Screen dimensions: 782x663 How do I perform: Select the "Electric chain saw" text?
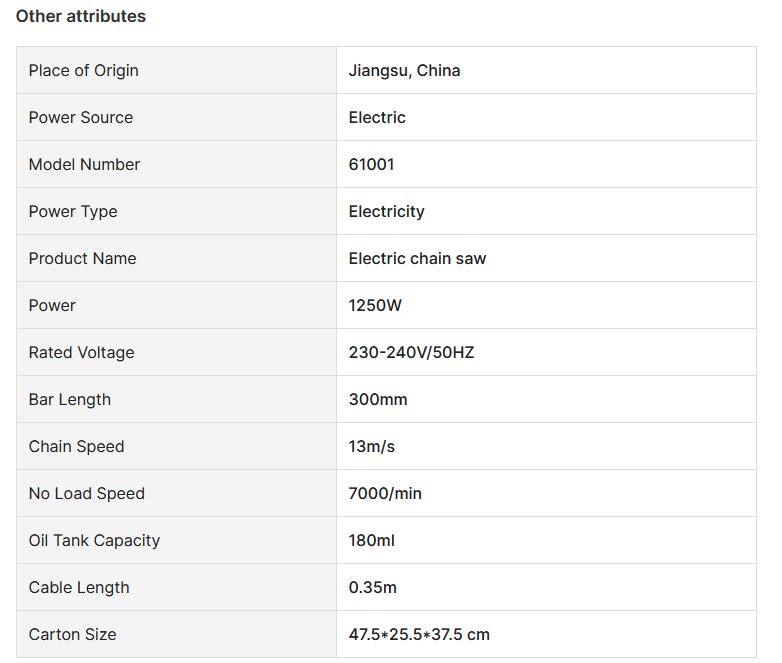417,258
